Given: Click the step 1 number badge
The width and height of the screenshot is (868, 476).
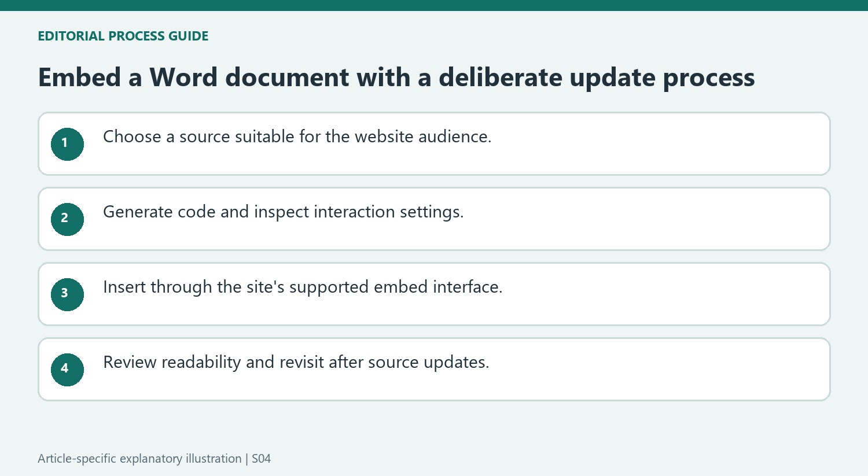Looking at the screenshot, I should 67,144.
